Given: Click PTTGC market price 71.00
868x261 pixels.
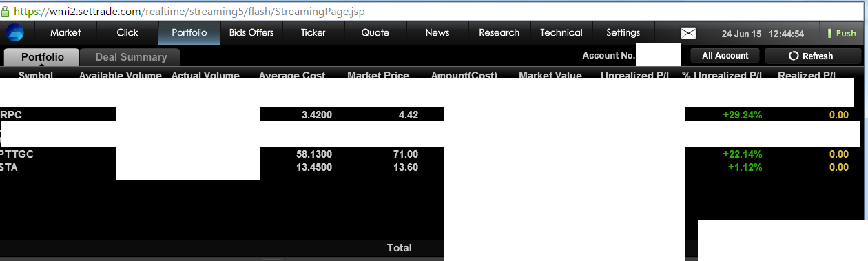Looking at the screenshot, I should click(x=406, y=154).
